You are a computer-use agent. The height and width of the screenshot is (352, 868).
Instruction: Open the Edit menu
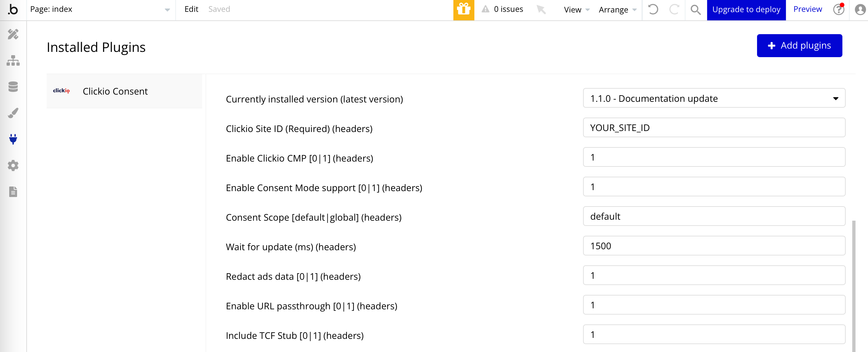[x=191, y=9]
